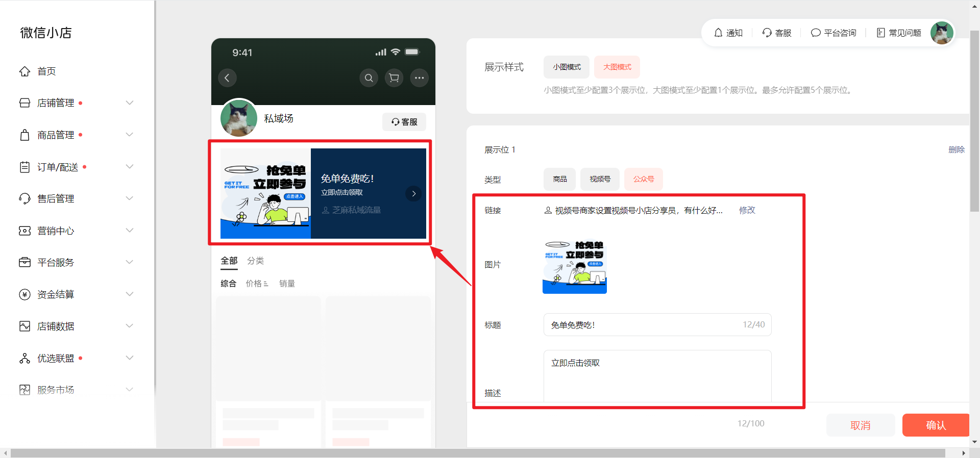
Task: Sort by 综合 in preview
Action: pos(228,284)
